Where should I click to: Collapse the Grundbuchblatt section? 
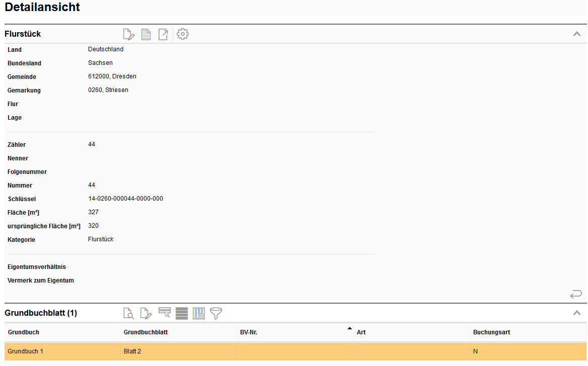[x=577, y=313]
